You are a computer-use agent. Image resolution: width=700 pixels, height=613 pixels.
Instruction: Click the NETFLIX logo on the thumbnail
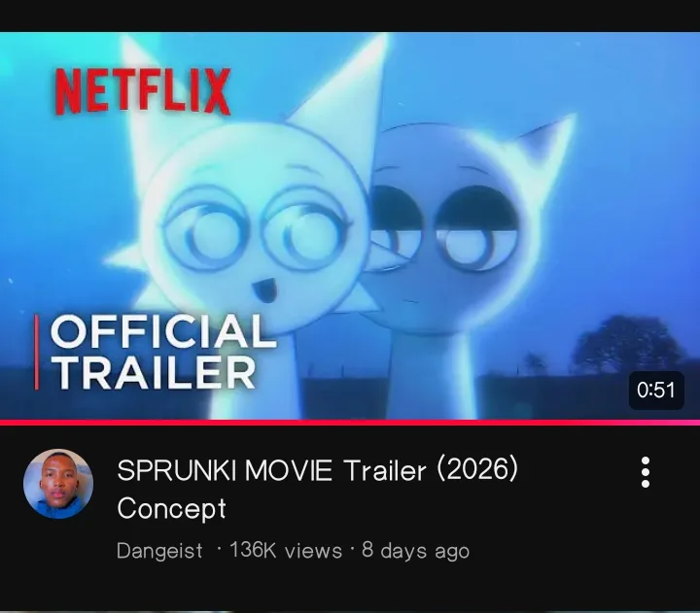[143, 92]
